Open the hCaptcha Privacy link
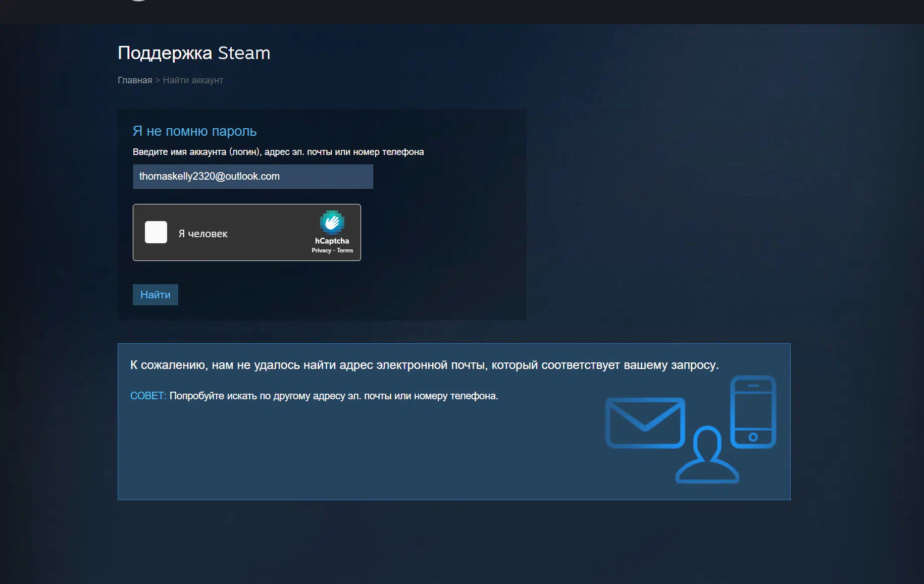The width and height of the screenshot is (924, 584). [x=321, y=250]
